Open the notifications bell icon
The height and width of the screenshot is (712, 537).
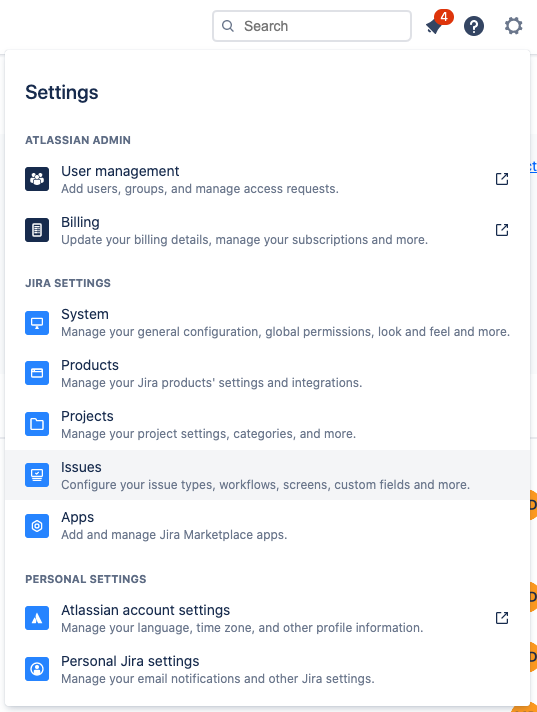(x=434, y=27)
